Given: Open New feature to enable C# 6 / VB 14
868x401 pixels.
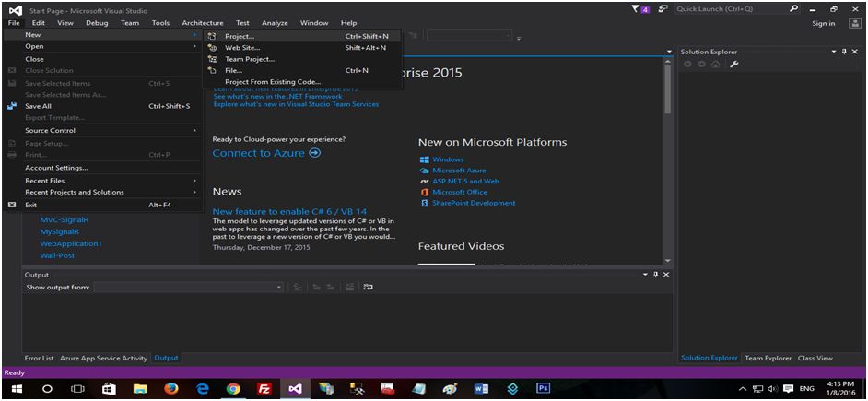Looking at the screenshot, I should 289,212.
